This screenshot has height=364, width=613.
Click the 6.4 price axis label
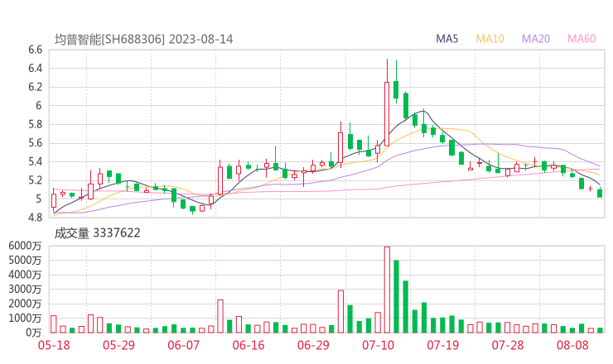click(35, 69)
